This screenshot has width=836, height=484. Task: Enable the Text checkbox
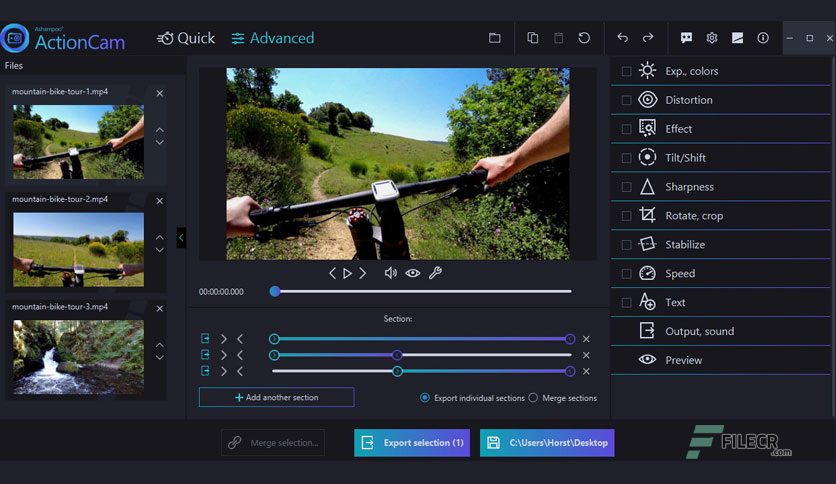click(626, 302)
